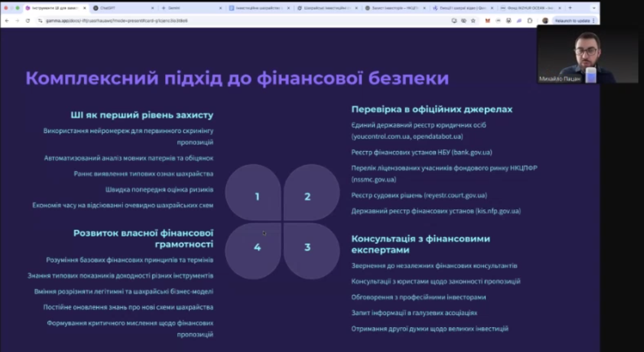644x352 pixels.
Task: Click the slide title Комплексний підхід до фінансової безпеки
Action: click(237, 78)
